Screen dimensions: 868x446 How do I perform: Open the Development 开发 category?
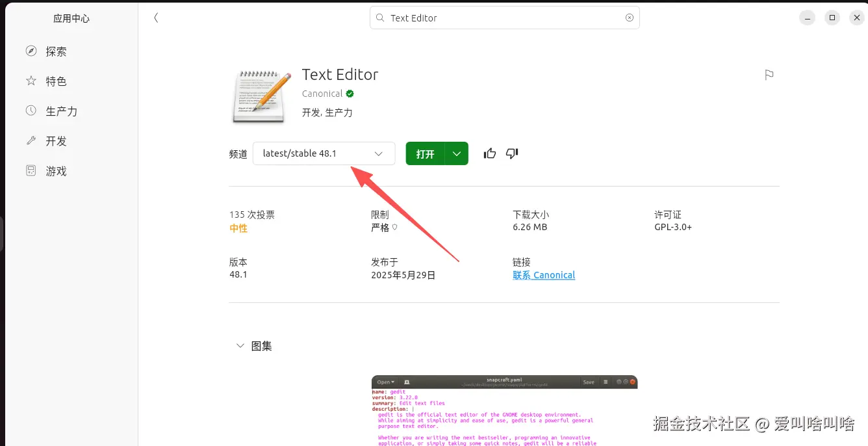tap(71, 141)
